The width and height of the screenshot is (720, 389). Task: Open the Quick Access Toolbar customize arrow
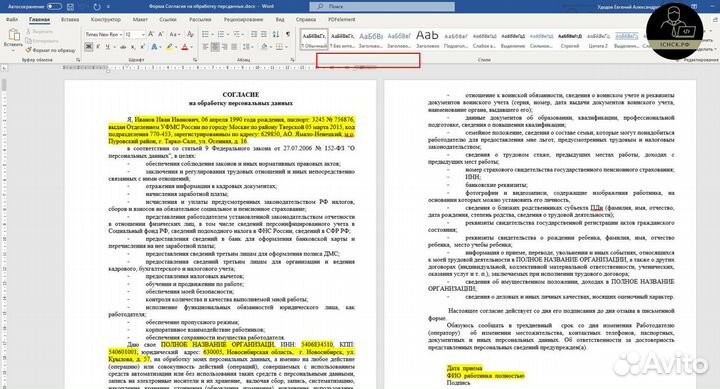click(x=108, y=7)
